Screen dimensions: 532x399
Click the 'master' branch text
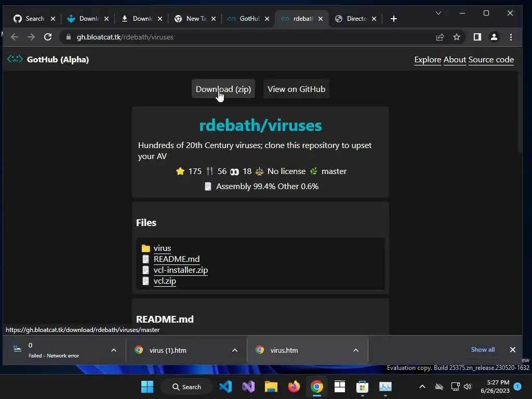tap(334, 171)
